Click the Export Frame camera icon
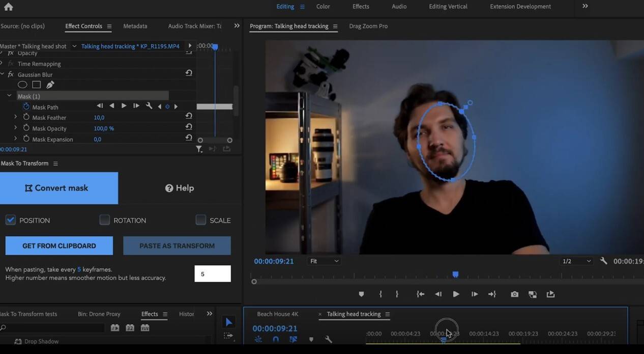 click(x=514, y=294)
